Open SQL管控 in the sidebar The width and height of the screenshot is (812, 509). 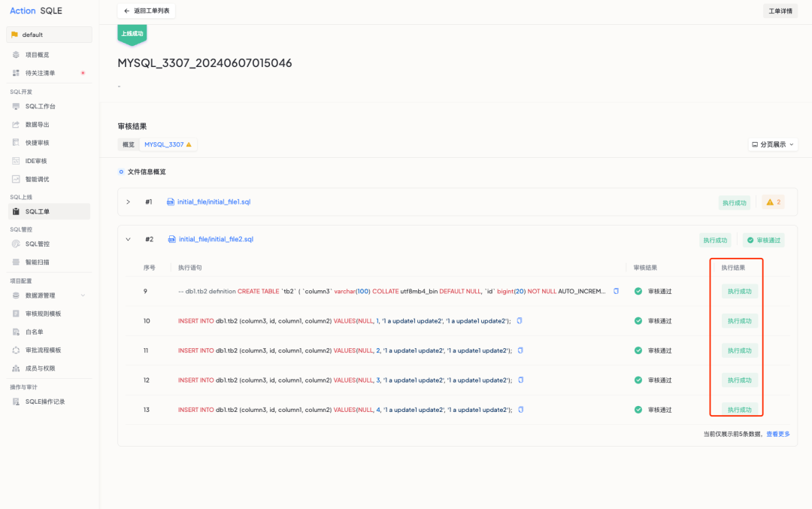[x=37, y=244]
